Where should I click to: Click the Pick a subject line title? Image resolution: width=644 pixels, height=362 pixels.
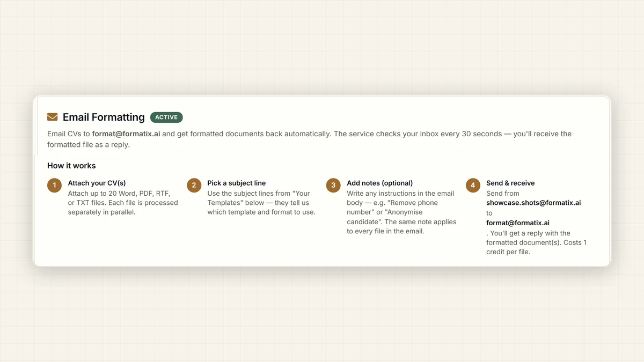coord(237,183)
